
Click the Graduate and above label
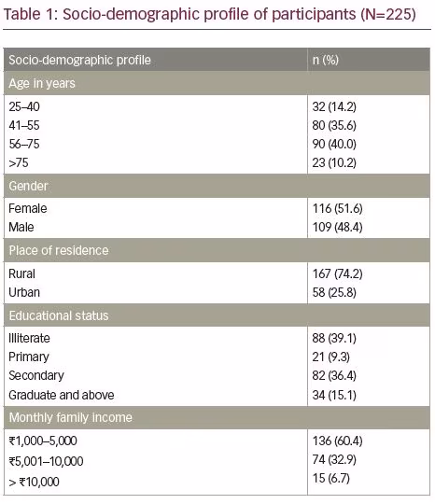coord(62,395)
